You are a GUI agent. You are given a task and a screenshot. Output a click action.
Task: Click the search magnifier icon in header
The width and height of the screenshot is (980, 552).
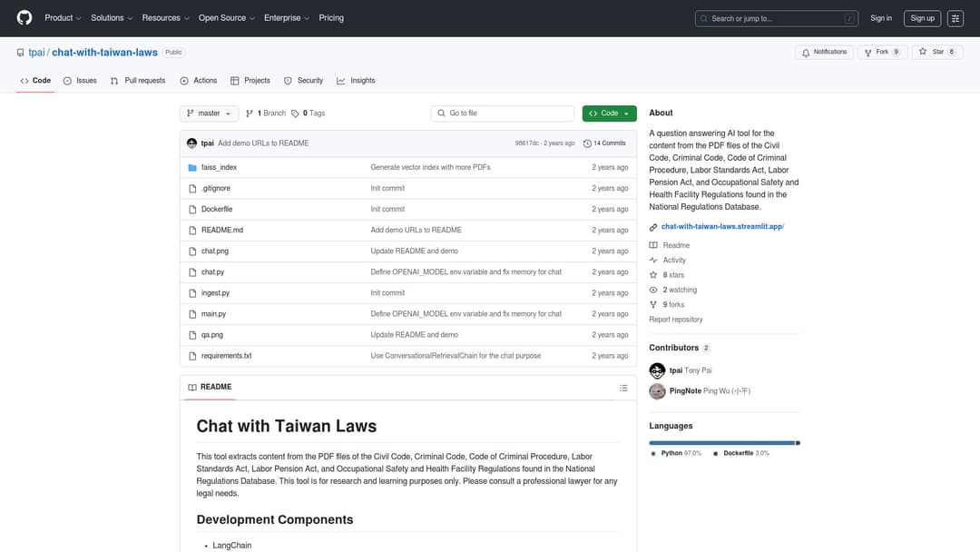point(704,19)
